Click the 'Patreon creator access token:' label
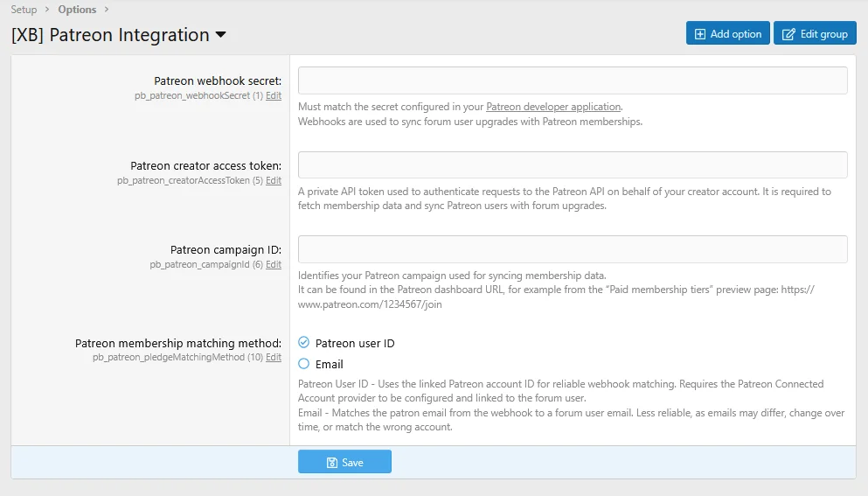868x496 pixels. [x=206, y=165]
